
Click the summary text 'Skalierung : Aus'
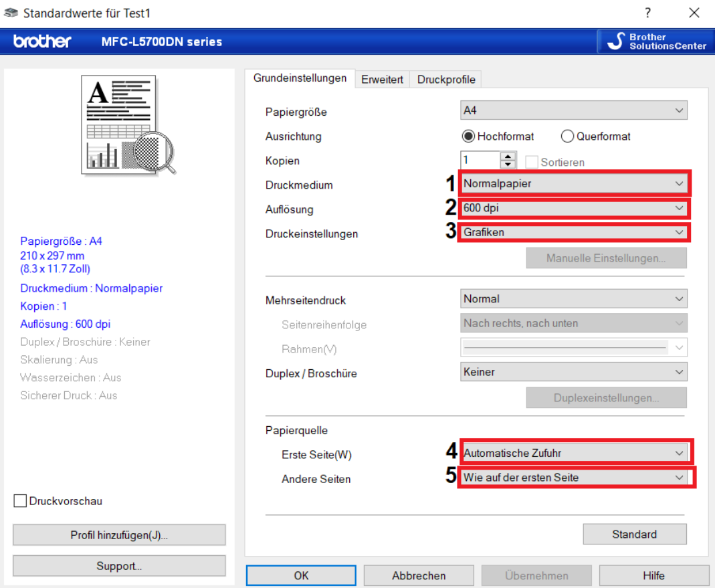(x=59, y=360)
